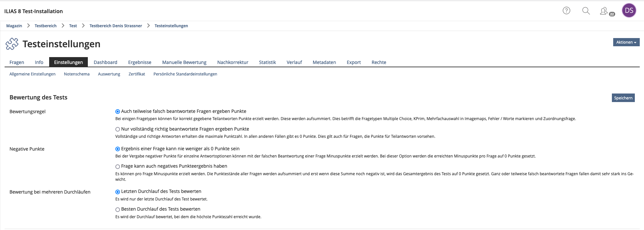Screen dimensions: 644x230
Task: Open the who-is-online user icon
Action: pos(604,11)
